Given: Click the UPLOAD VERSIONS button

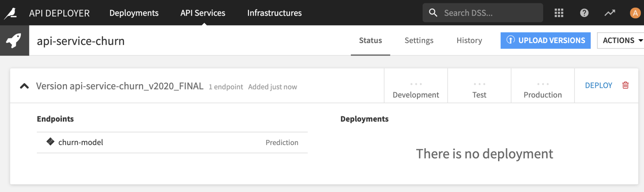Looking at the screenshot, I should tap(545, 41).
